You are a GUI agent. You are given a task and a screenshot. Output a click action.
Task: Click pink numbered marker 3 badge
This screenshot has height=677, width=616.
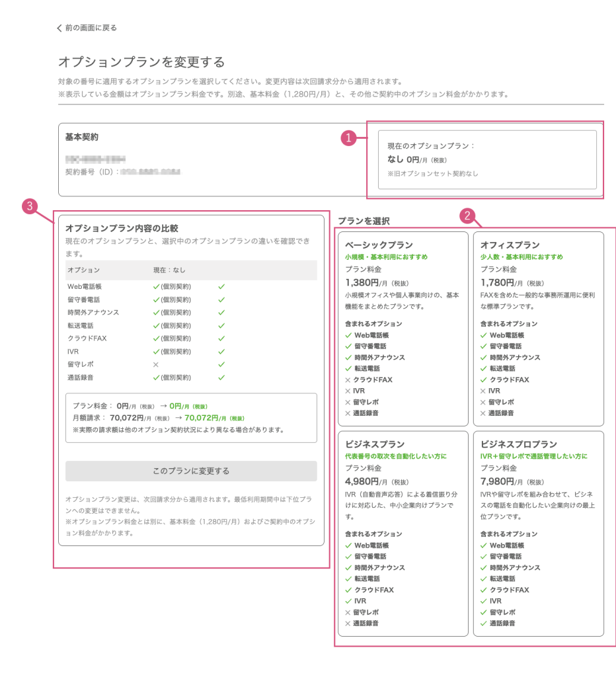[29, 206]
